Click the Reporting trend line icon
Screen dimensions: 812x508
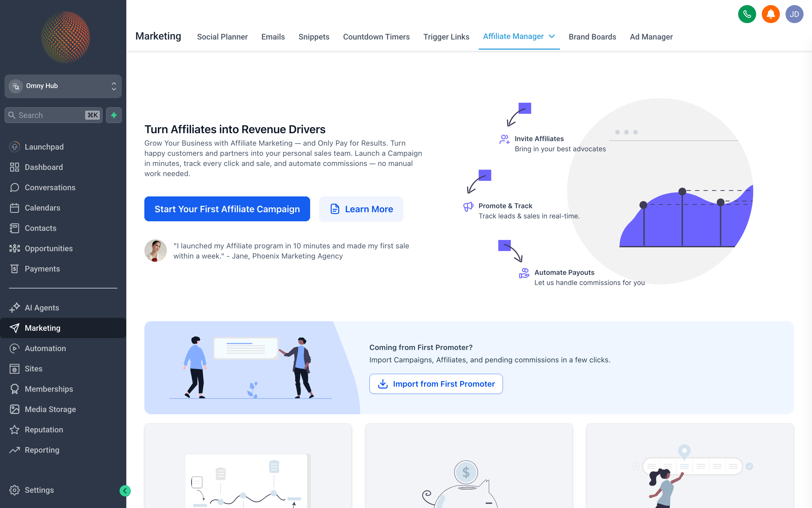[14, 450]
